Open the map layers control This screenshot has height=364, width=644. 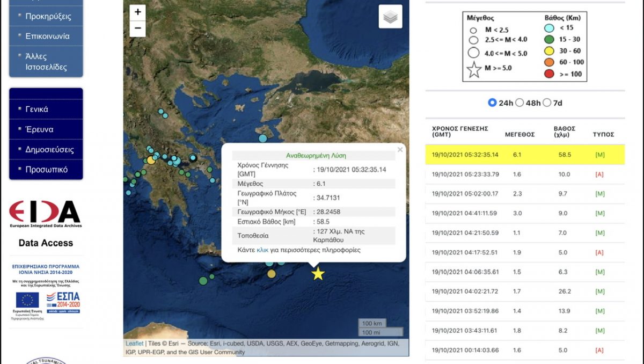point(390,17)
